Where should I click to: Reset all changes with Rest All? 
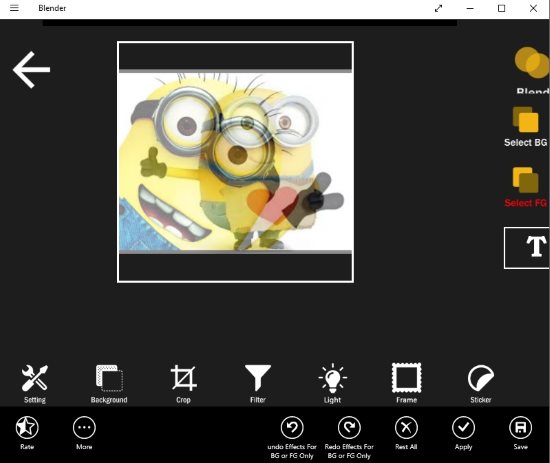click(406, 433)
